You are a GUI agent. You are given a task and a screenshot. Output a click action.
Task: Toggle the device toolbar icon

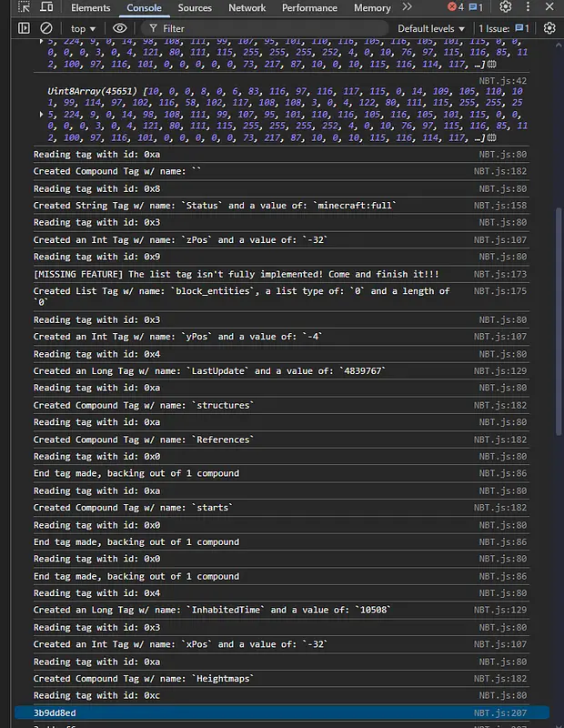tap(47, 8)
